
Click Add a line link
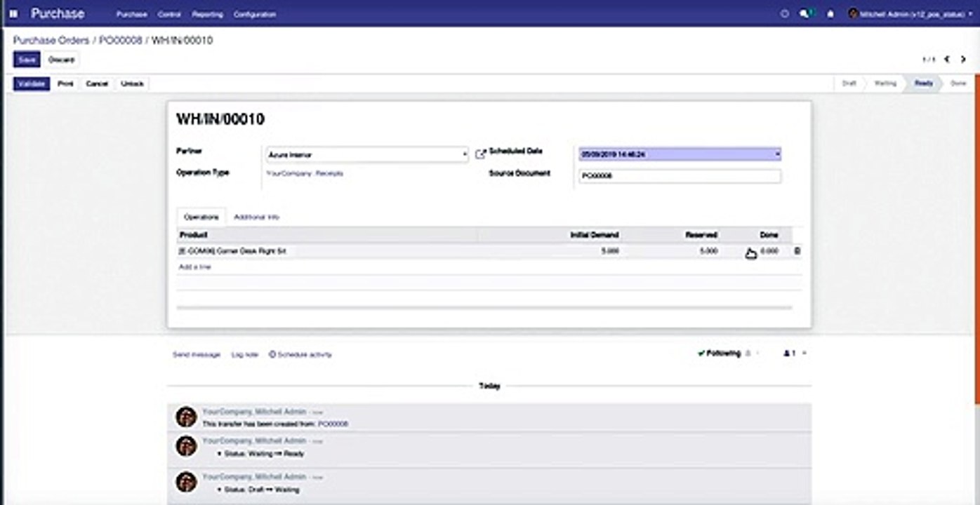(194, 267)
